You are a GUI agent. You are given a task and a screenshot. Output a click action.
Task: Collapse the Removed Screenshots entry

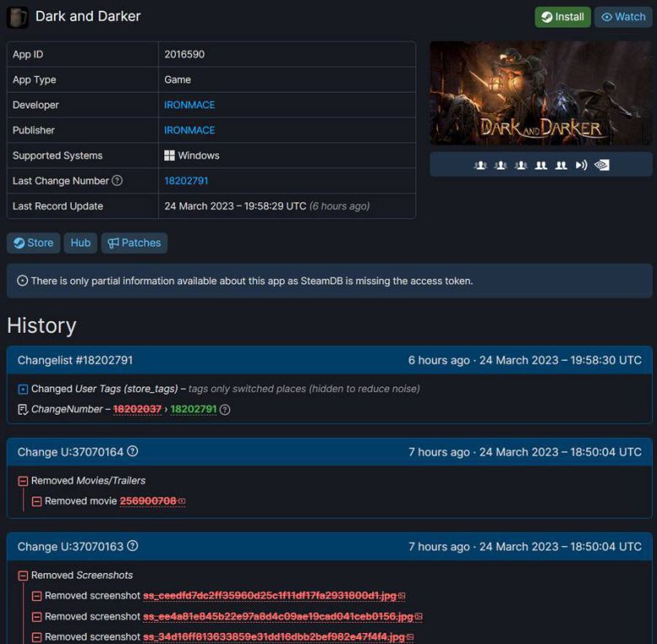23,576
